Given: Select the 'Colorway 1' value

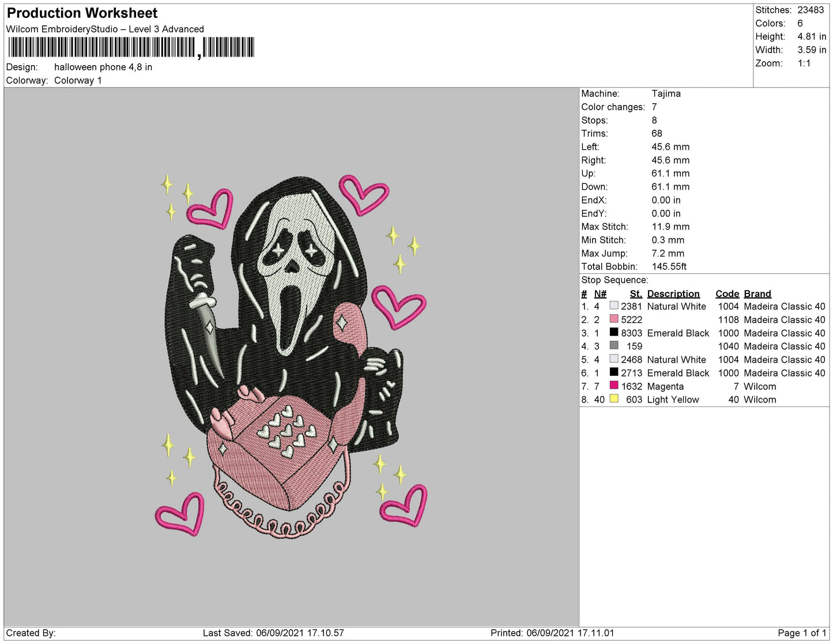Looking at the screenshot, I should coord(78,80).
